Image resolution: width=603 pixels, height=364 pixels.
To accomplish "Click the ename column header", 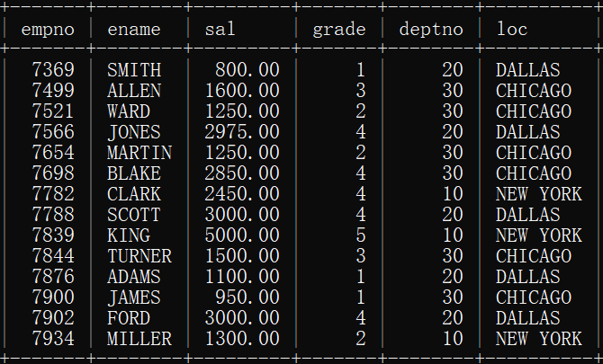I will pos(134,30).
